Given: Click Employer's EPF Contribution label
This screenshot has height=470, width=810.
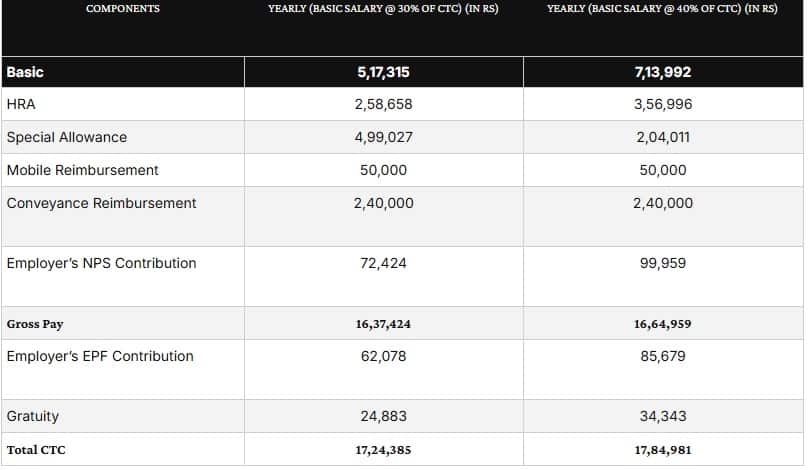Looking at the screenshot, I should click(100, 356).
